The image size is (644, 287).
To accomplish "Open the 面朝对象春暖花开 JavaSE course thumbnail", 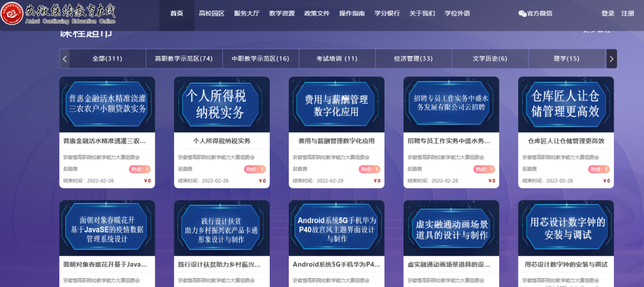I will click(x=107, y=228).
